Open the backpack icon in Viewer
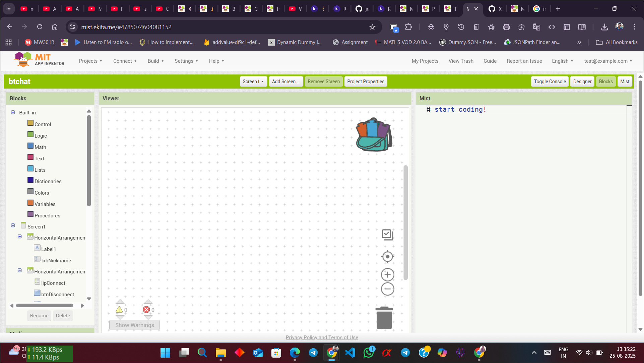644x363 pixels. (374, 135)
